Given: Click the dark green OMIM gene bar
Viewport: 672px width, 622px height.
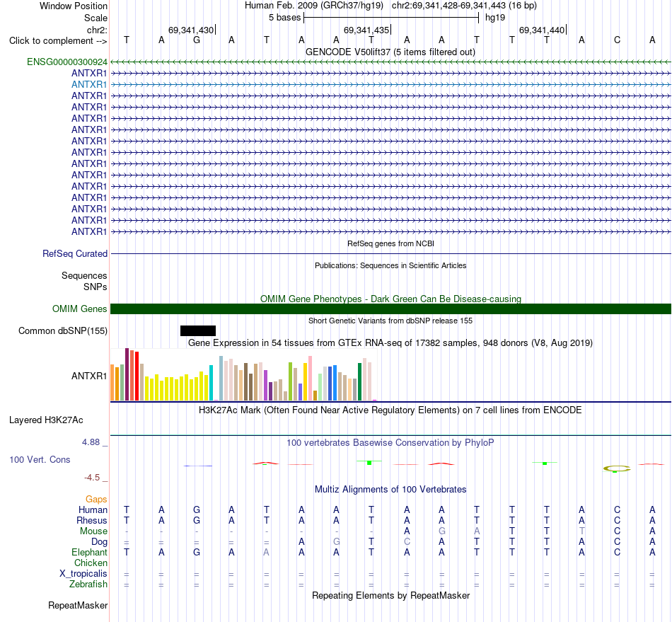Looking at the screenshot, I should [390, 309].
